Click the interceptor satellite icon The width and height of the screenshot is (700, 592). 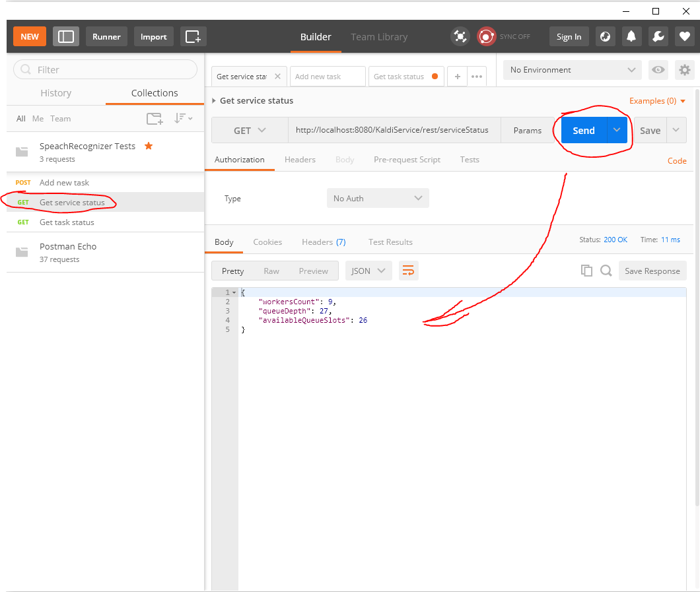point(460,36)
